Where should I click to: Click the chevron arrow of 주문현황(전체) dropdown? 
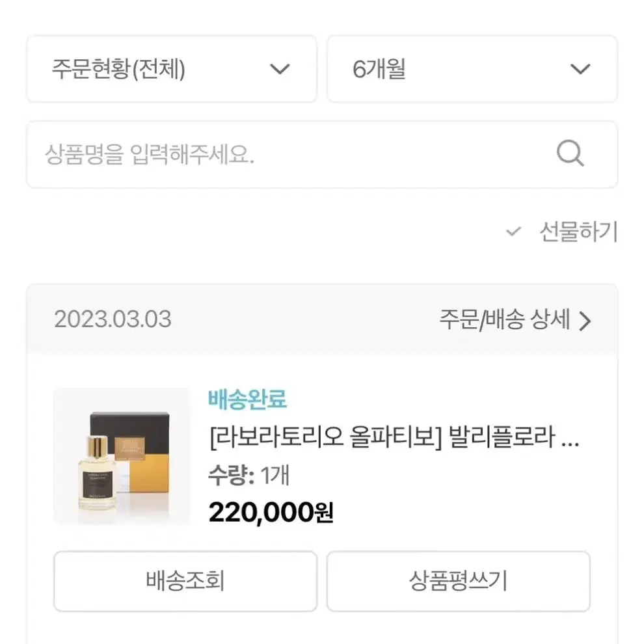pos(280,69)
